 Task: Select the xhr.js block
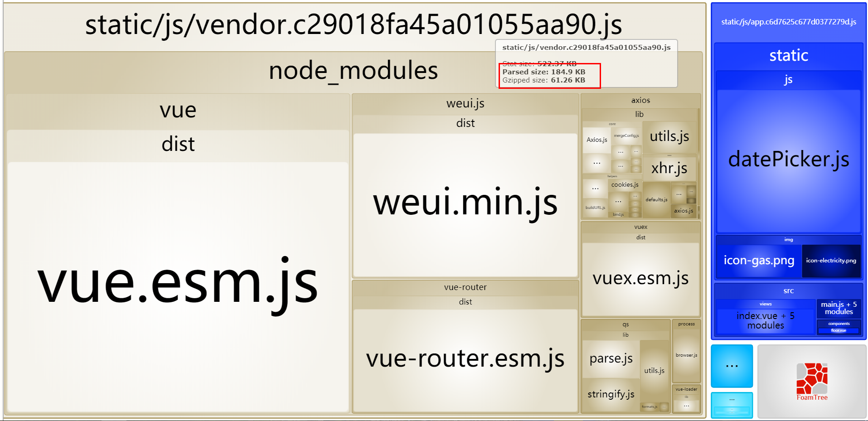(669, 169)
